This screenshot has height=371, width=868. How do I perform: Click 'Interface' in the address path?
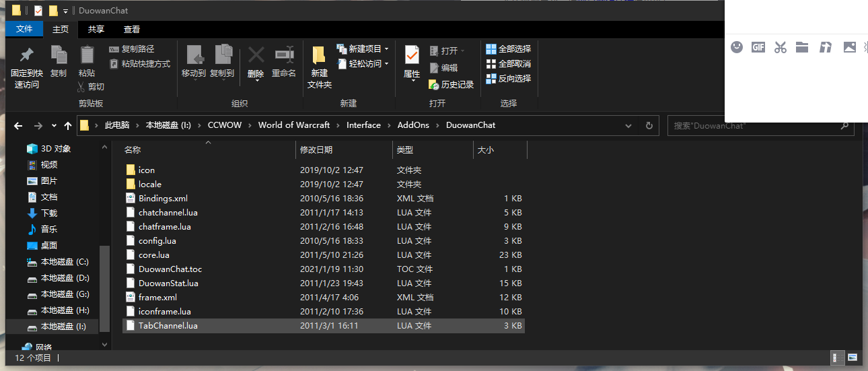(363, 125)
